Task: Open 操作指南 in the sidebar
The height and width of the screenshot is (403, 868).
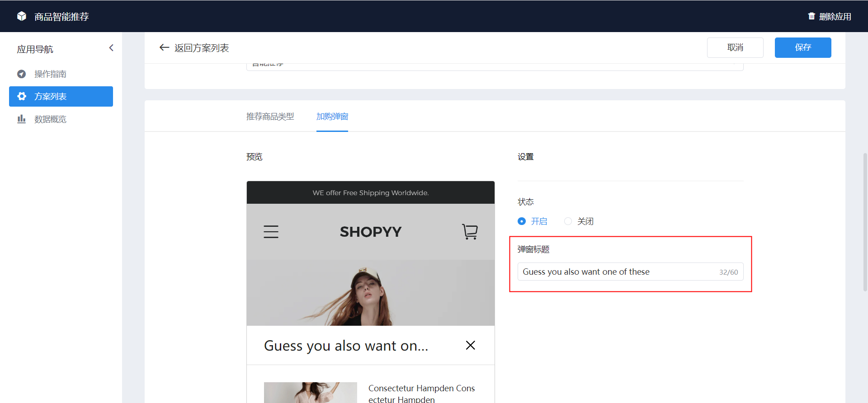Action: tap(61, 74)
